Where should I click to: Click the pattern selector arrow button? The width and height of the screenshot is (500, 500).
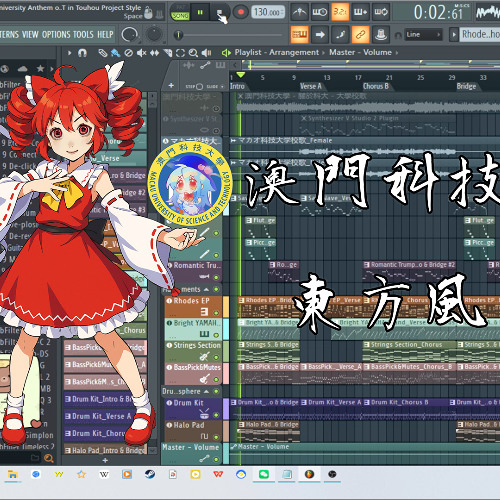(454, 34)
